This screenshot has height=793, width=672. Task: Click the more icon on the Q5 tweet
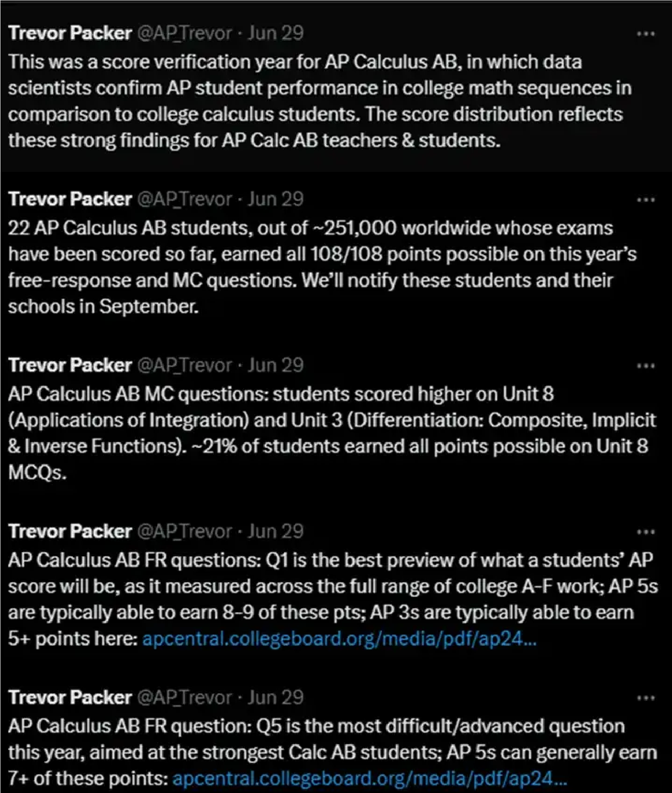tap(646, 698)
